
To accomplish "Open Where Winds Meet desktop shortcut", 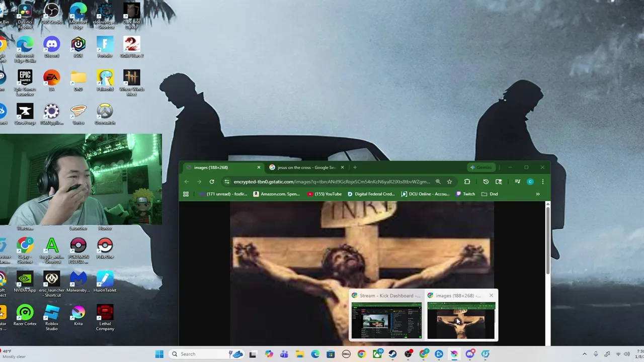I will pyautogui.click(x=131, y=83).
